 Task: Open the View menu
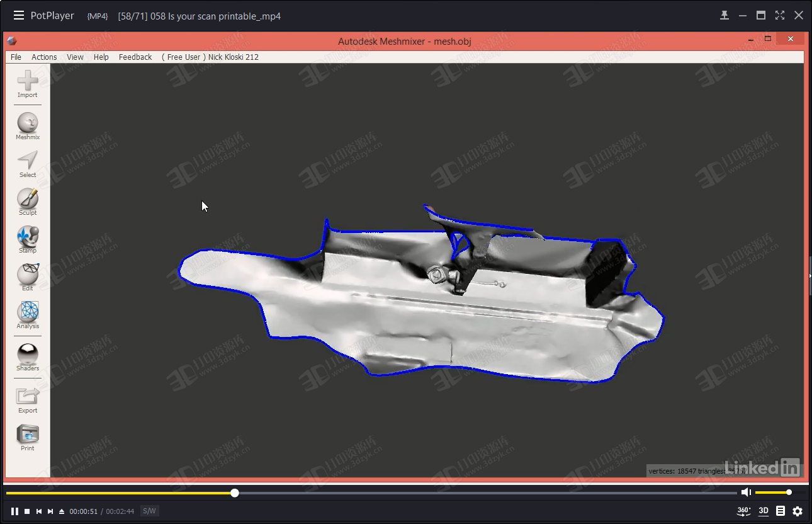[x=75, y=57]
